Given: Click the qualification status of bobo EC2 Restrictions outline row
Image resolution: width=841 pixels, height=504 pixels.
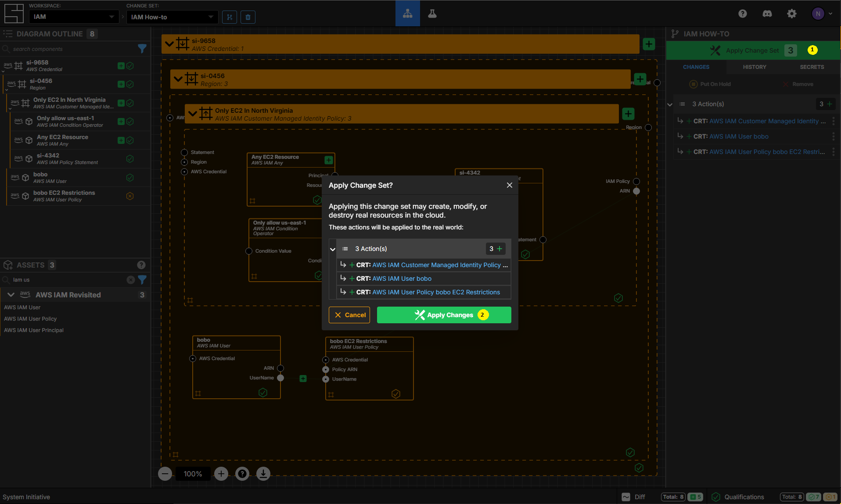Looking at the screenshot, I should pyautogui.click(x=130, y=196).
